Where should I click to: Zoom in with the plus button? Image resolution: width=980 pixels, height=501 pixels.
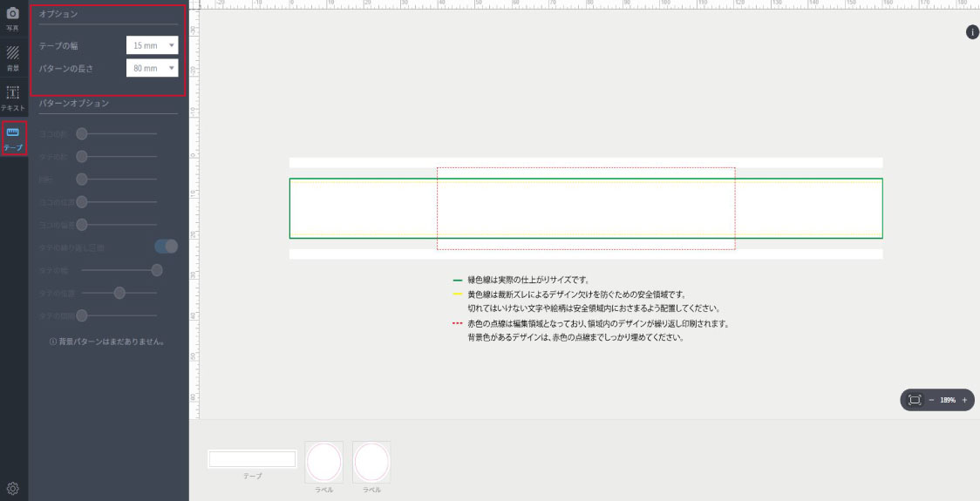pyautogui.click(x=963, y=400)
